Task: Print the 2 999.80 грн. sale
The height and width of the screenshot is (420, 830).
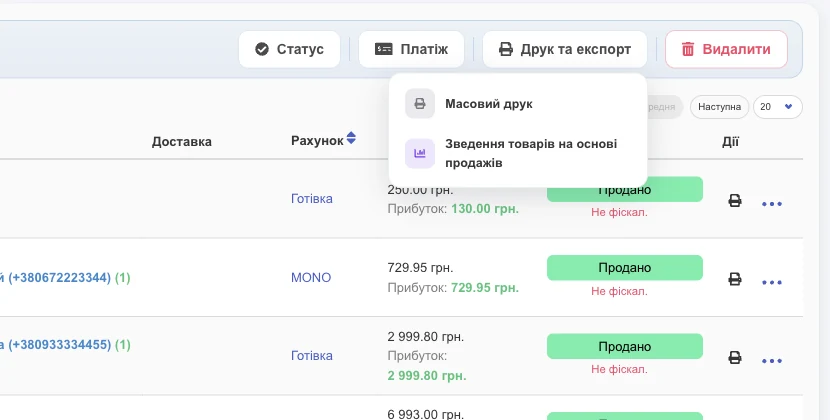Action: point(735,358)
